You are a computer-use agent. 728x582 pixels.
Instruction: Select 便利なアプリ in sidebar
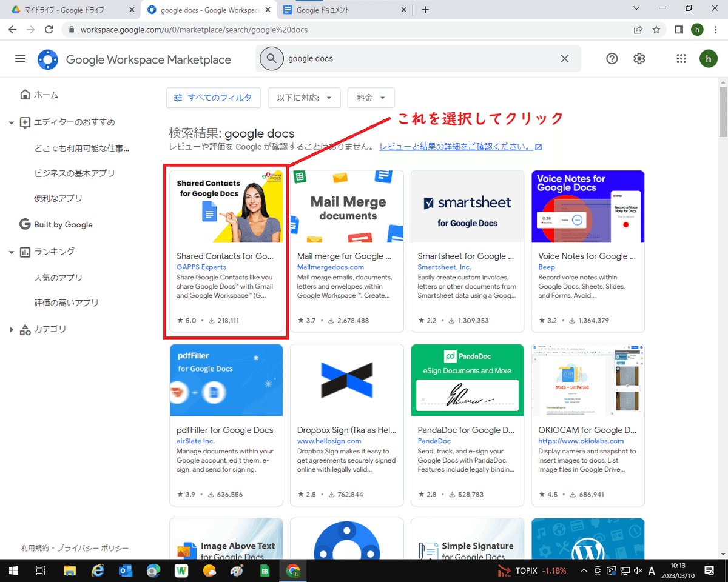58,198
